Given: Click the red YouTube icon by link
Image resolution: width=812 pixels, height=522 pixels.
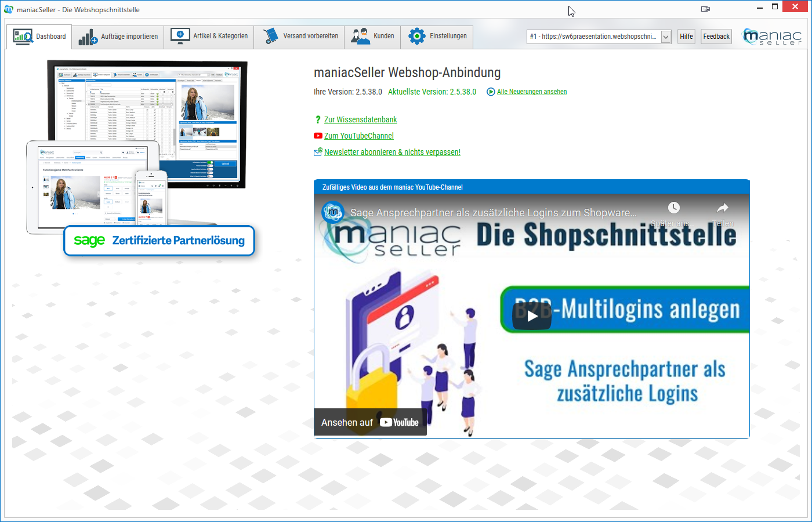Looking at the screenshot, I should (x=318, y=136).
